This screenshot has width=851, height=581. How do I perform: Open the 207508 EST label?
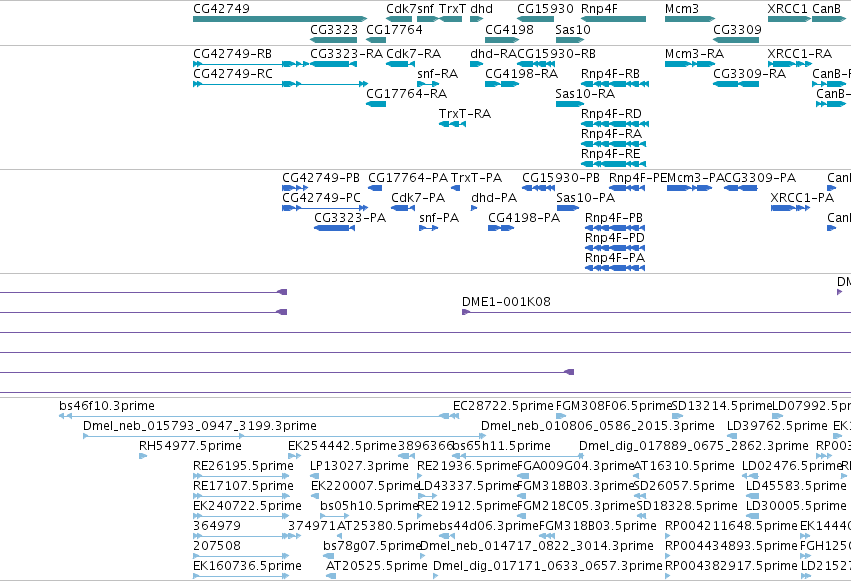217,547
